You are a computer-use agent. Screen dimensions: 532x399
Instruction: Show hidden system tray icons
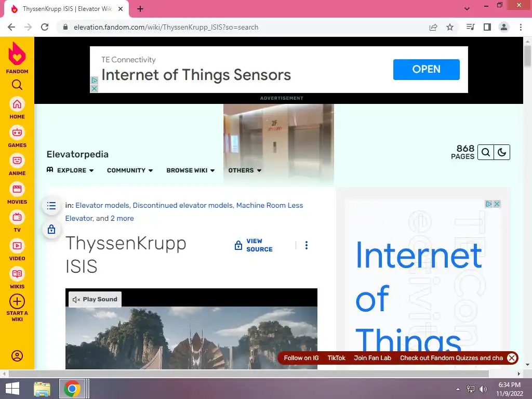pos(458,389)
